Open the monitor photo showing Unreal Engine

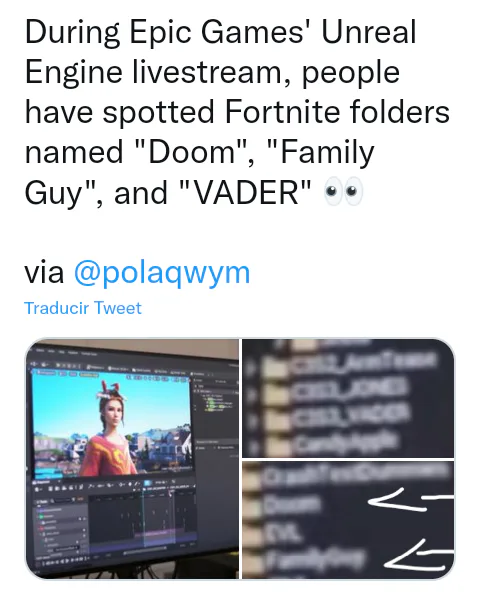[132, 459]
